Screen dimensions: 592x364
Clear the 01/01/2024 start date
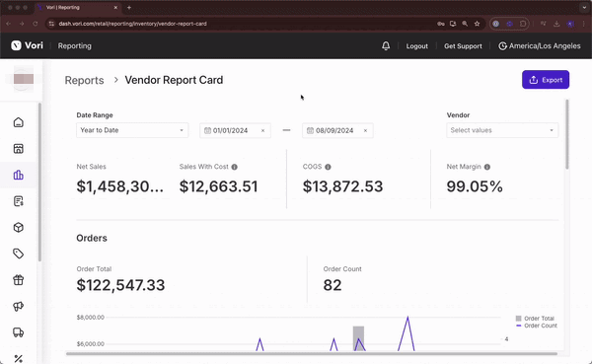(262, 130)
